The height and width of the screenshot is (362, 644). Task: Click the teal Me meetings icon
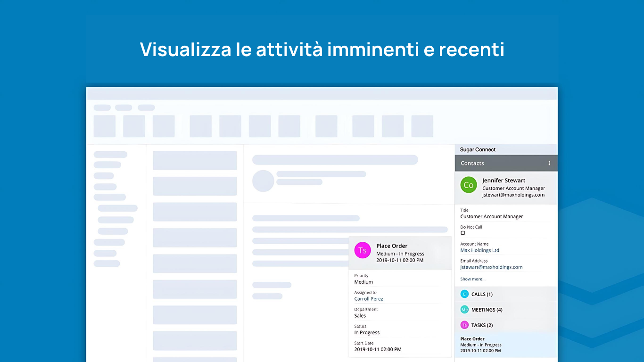[464, 310]
